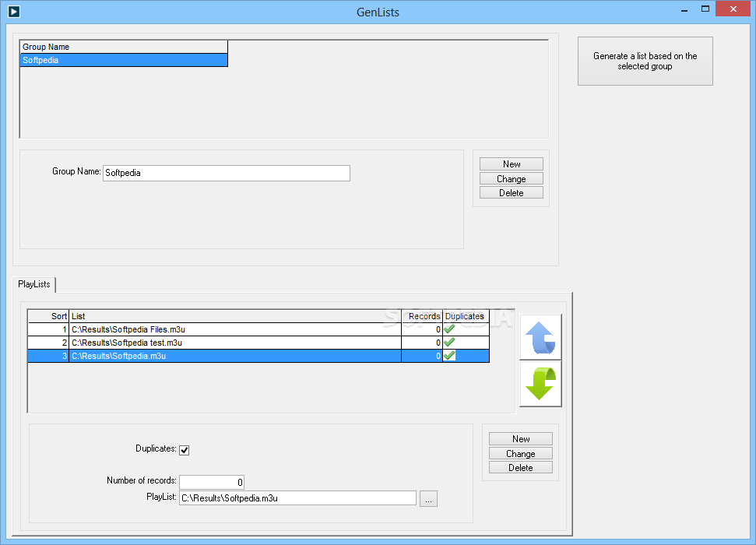
Task: Select the Softpedia group row
Action: pyautogui.click(x=124, y=60)
